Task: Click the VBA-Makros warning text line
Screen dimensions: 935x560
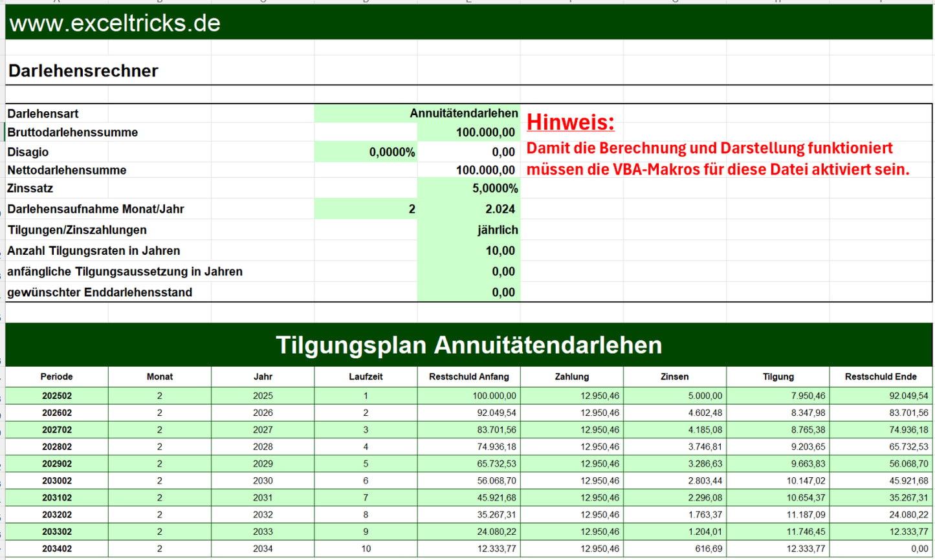Action: [x=718, y=169]
